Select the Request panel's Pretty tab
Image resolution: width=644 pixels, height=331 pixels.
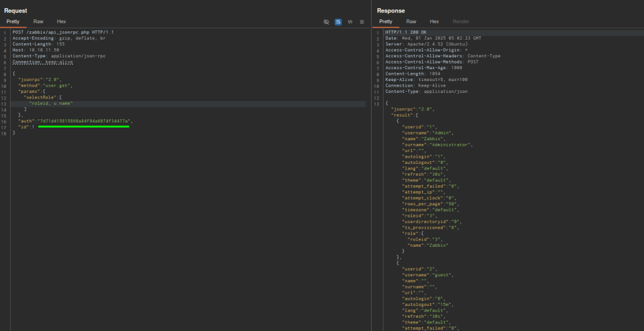pos(13,21)
